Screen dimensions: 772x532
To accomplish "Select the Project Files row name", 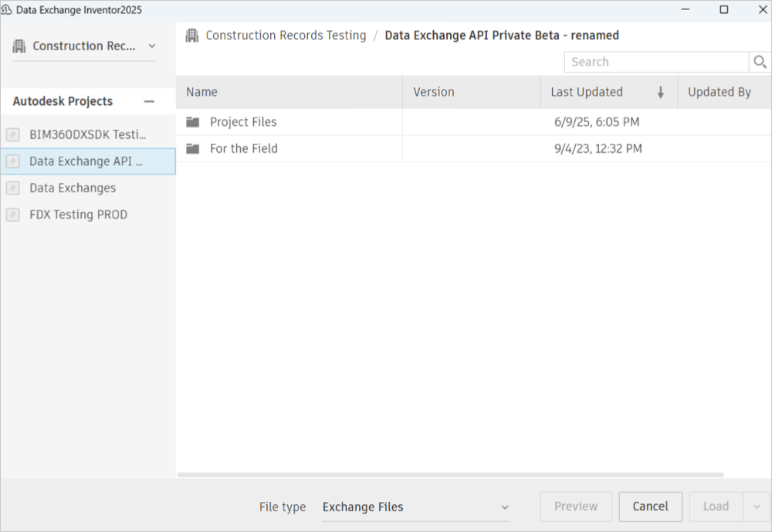I will click(x=243, y=122).
